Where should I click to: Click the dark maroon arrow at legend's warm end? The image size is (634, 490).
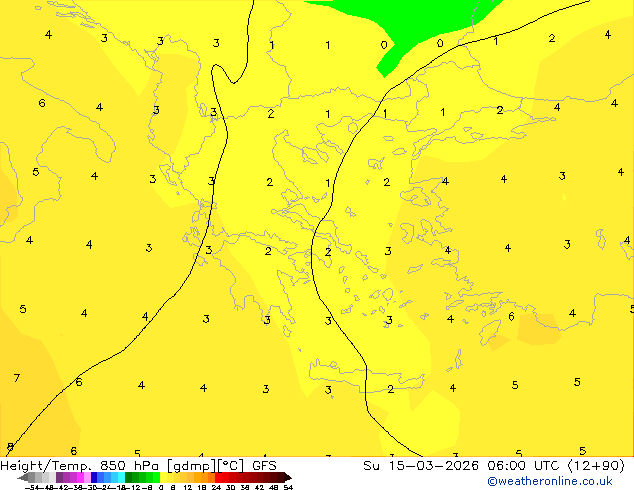288,477
